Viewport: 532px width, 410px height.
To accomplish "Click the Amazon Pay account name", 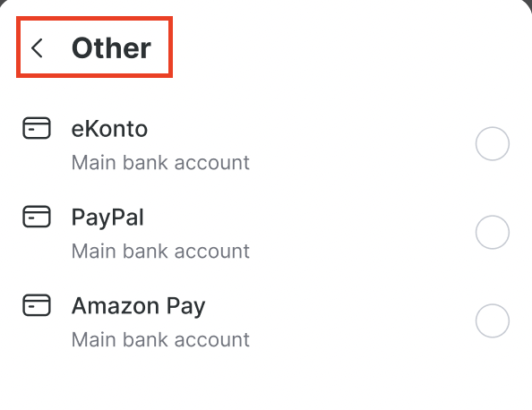I will pos(139,306).
